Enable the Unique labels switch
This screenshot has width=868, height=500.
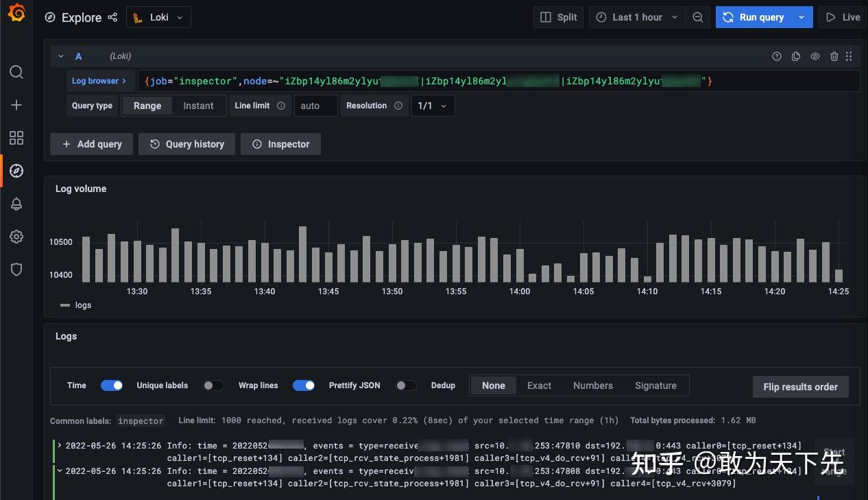(x=213, y=385)
